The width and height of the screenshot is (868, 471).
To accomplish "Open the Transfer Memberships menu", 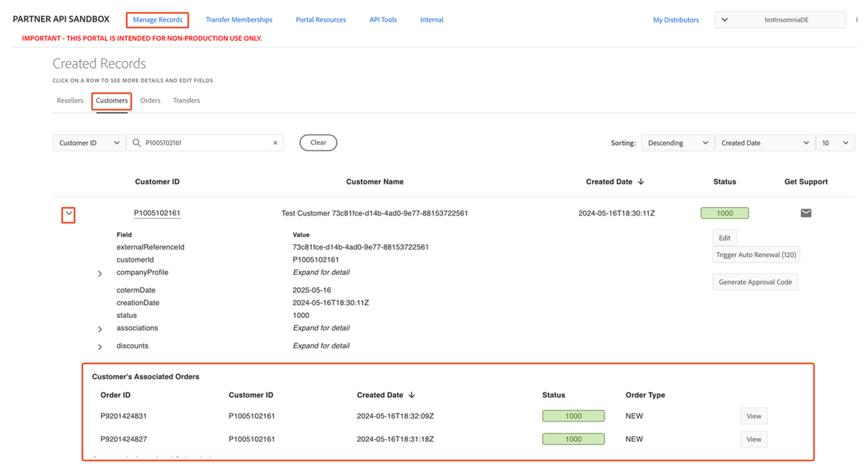I will click(x=239, y=20).
